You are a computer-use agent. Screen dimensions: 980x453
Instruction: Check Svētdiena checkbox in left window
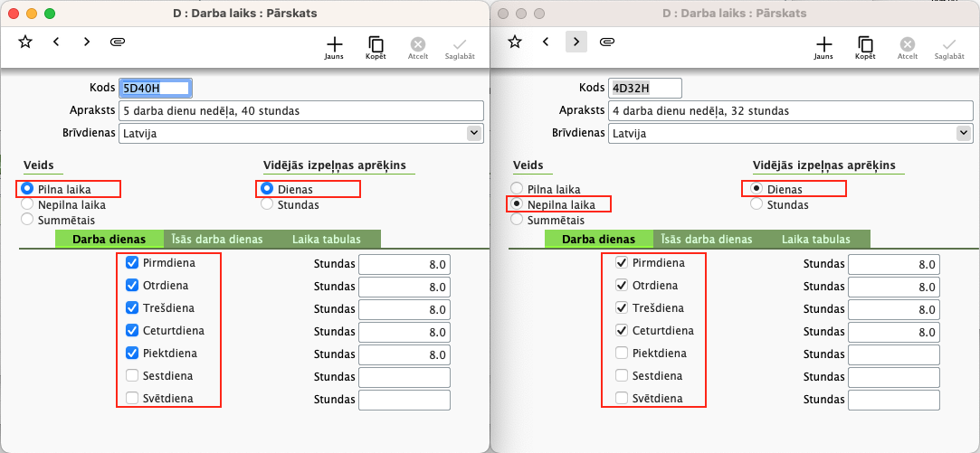132,398
